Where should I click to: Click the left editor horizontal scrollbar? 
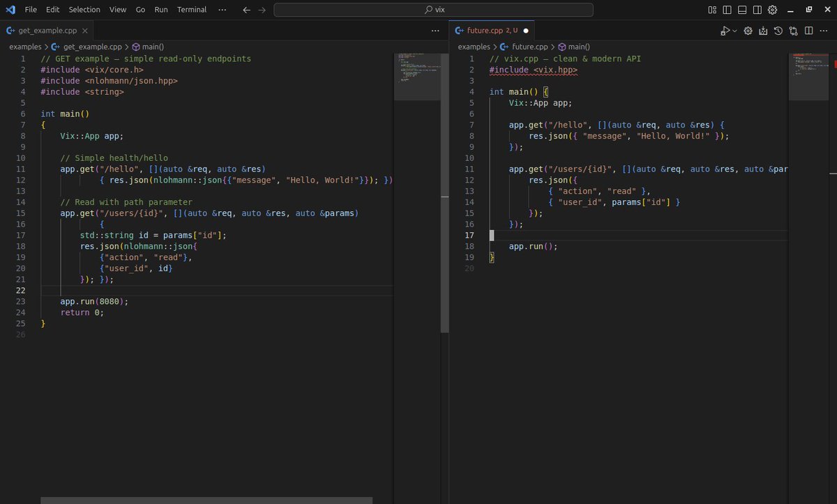coord(206,500)
